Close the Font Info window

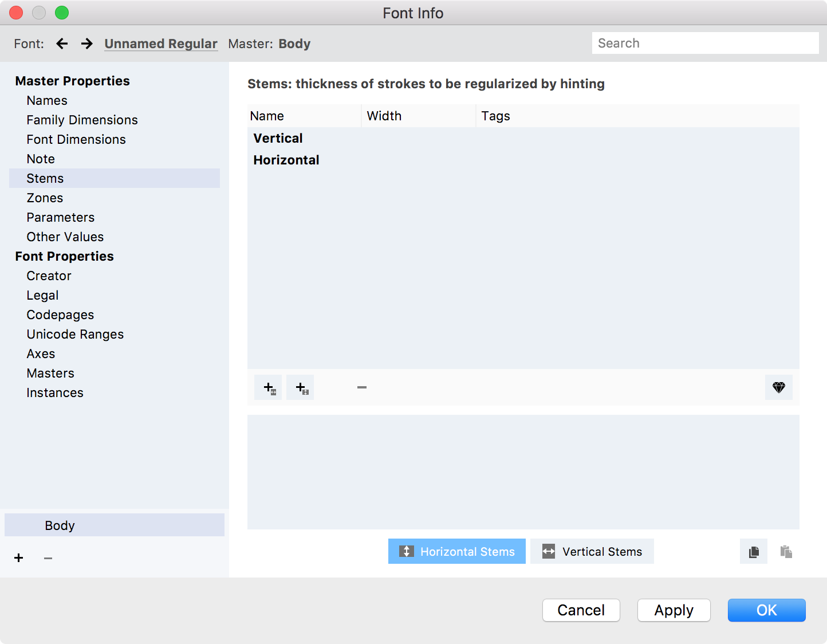pyautogui.click(x=16, y=13)
